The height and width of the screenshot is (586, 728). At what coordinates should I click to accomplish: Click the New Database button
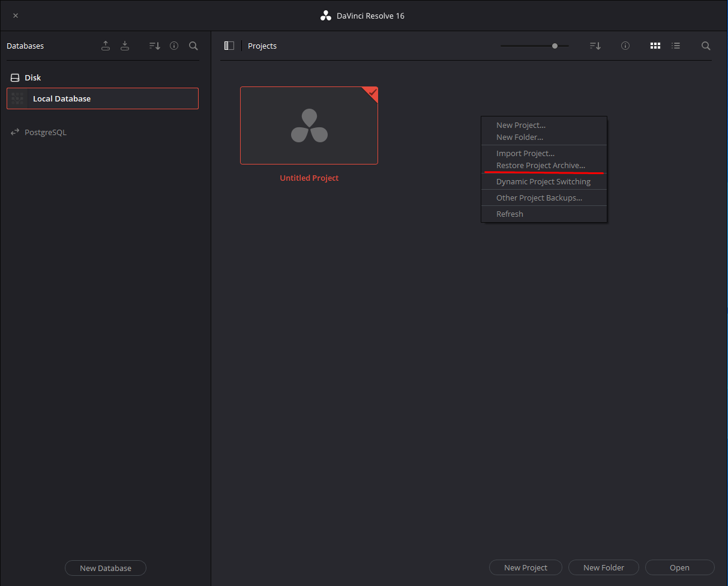(106, 568)
